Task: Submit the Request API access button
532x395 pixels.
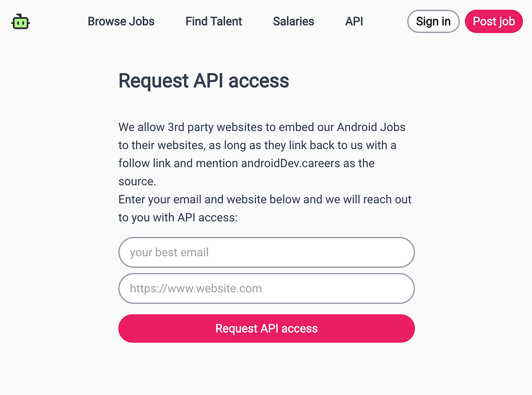Action: pyautogui.click(x=266, y=328)
